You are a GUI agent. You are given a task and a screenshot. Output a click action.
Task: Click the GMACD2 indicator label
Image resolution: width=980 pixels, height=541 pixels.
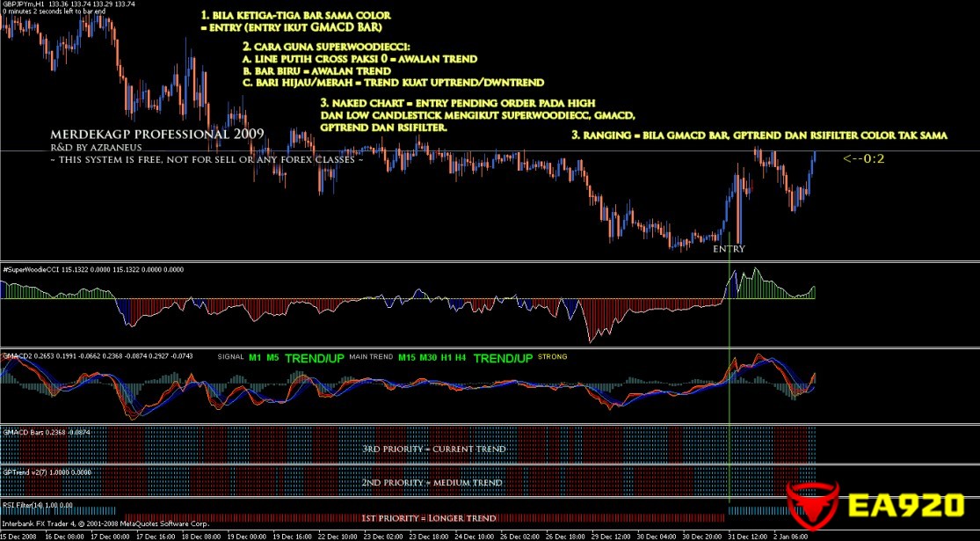(18, 356)
